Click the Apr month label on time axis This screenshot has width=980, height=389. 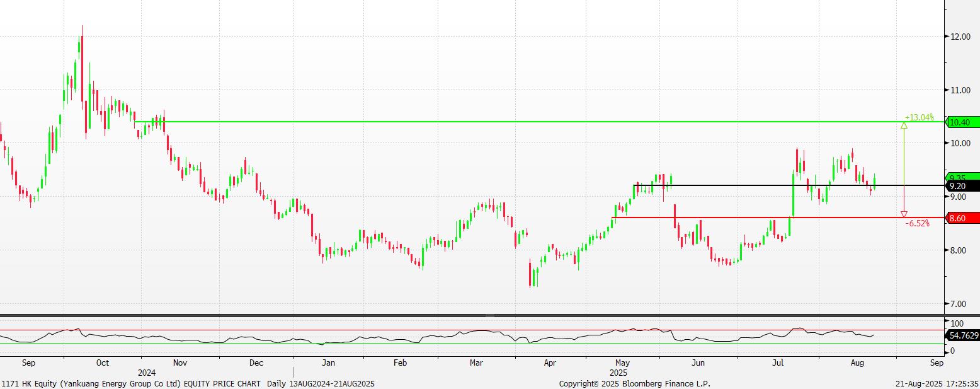550,363
